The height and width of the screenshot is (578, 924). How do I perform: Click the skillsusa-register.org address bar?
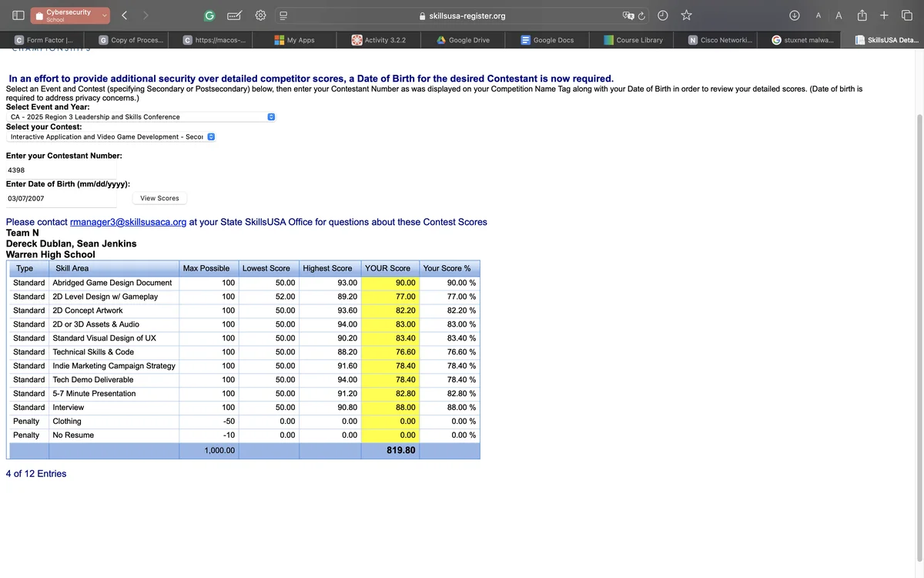tap(462, 15)
